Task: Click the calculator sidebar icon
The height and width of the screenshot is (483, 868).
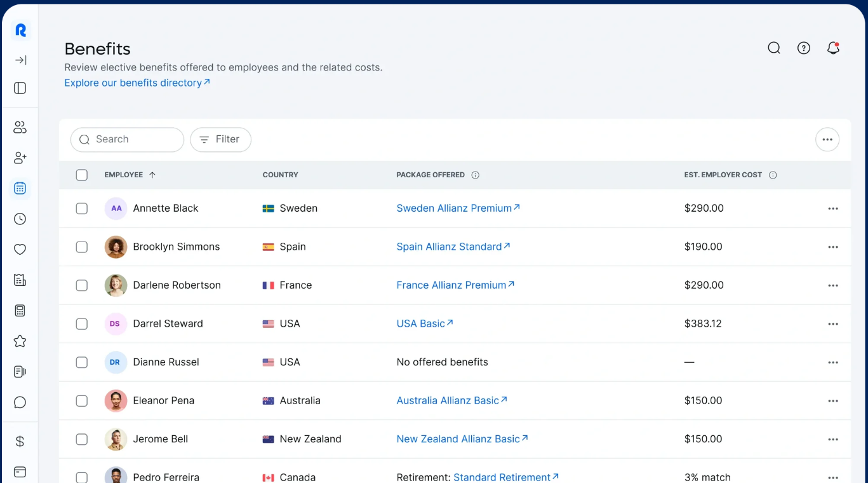Action: tap(20, 311)
